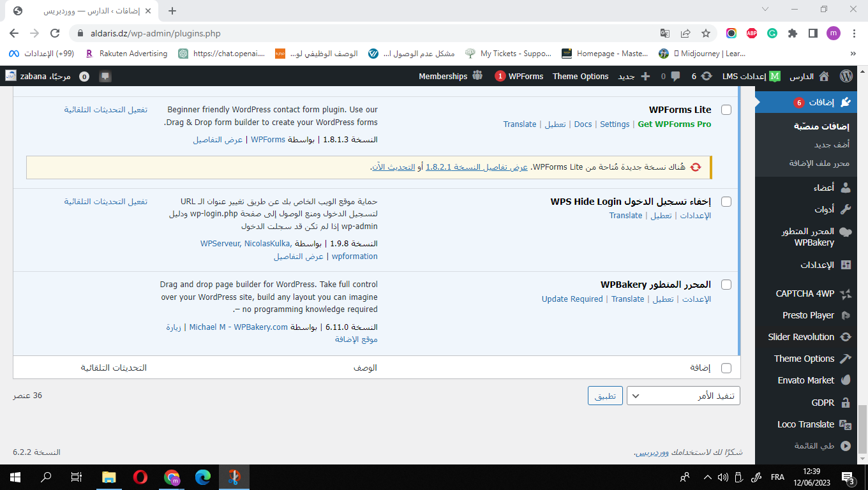Viewport: 868px width, 490px height.
Task: Show hidden system tray icons
Action: (x=707, y=477)
